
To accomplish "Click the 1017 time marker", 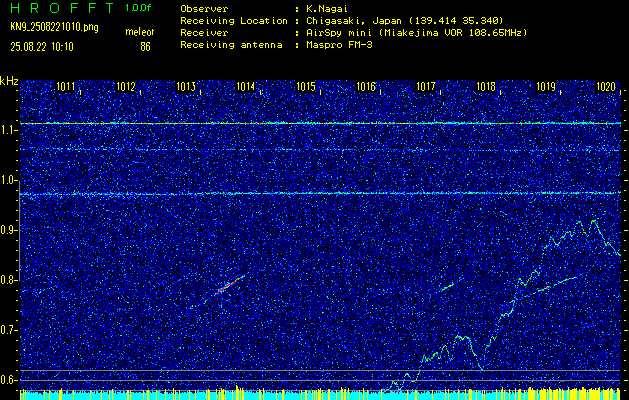I will click(426, 87).
